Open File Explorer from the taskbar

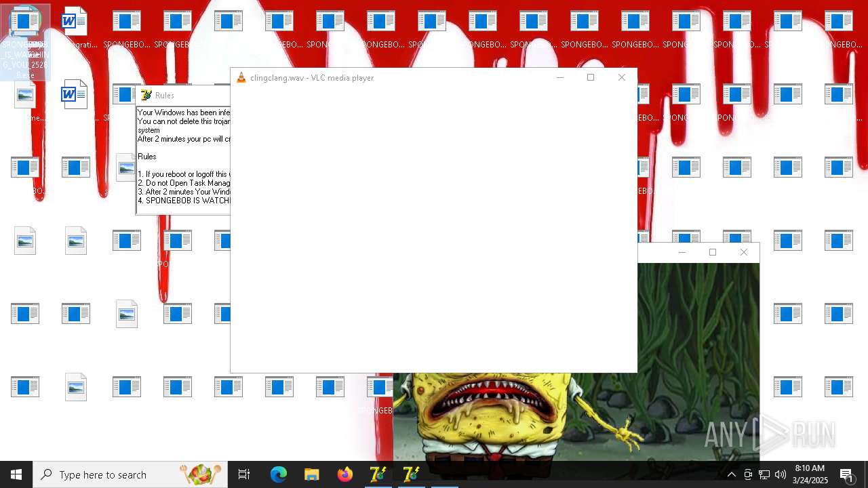point(311,474)
